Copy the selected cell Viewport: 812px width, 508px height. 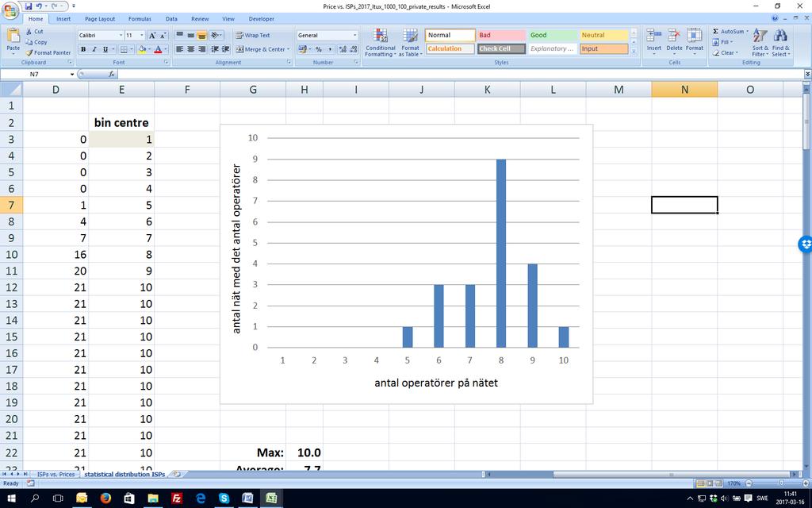point(36,42)
